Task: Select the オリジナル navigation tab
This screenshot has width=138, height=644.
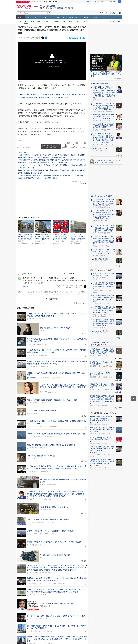Action: click(60, 17)
